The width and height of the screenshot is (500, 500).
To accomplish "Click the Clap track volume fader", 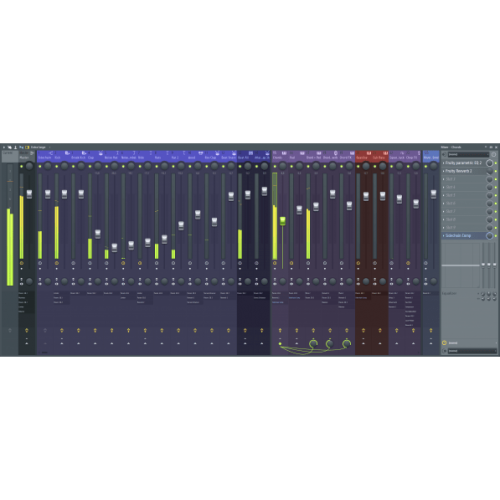I will point(98,234).
